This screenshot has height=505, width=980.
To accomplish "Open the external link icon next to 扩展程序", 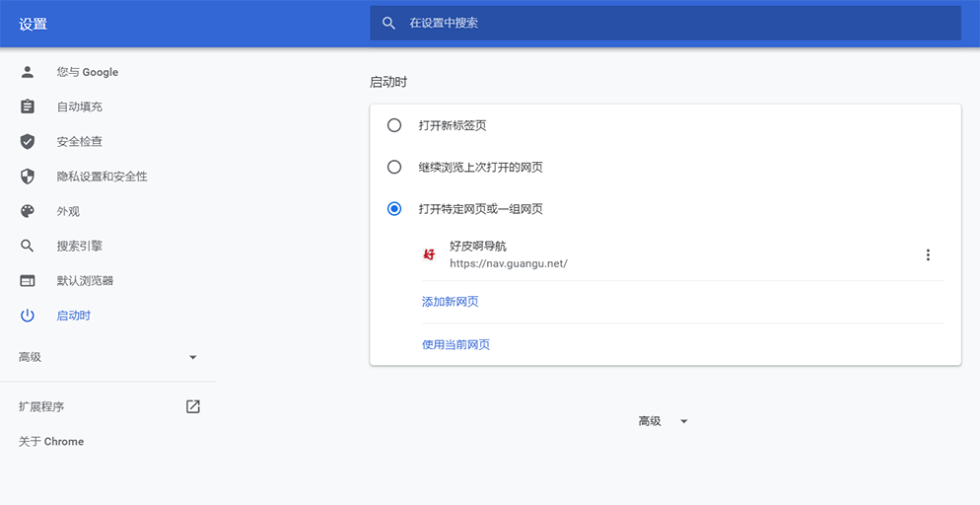I will coord(193,406).
